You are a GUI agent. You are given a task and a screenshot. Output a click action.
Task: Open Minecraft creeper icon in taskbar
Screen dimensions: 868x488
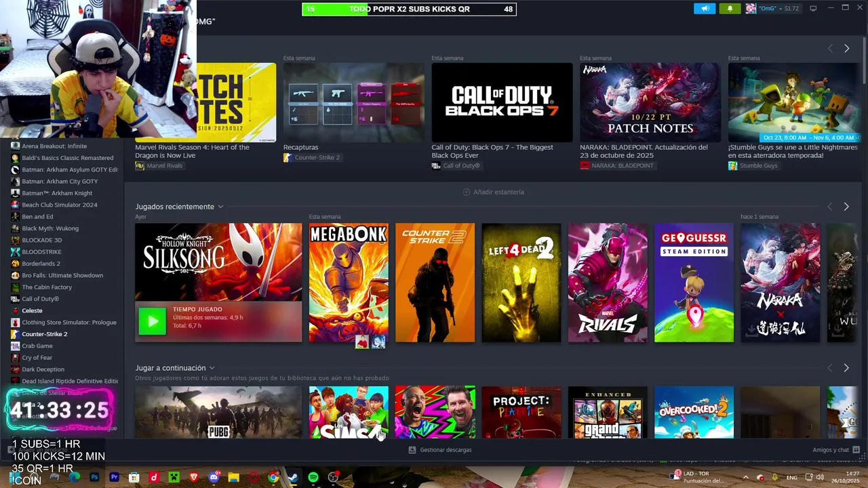pyautogui.click(x=174, y=477)
